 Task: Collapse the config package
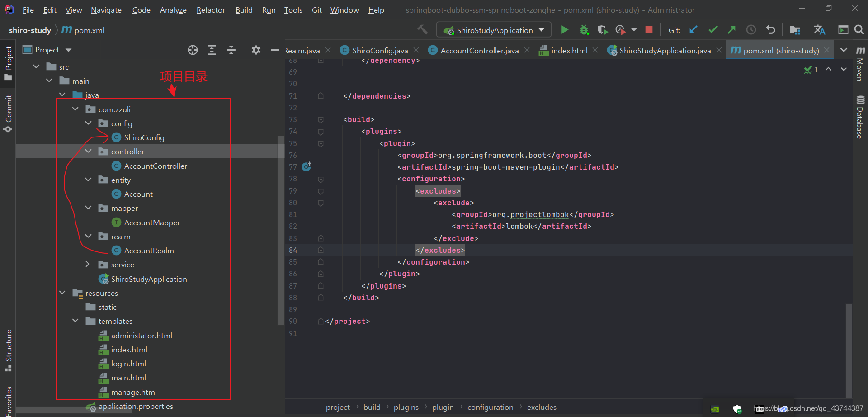point(88,123)
